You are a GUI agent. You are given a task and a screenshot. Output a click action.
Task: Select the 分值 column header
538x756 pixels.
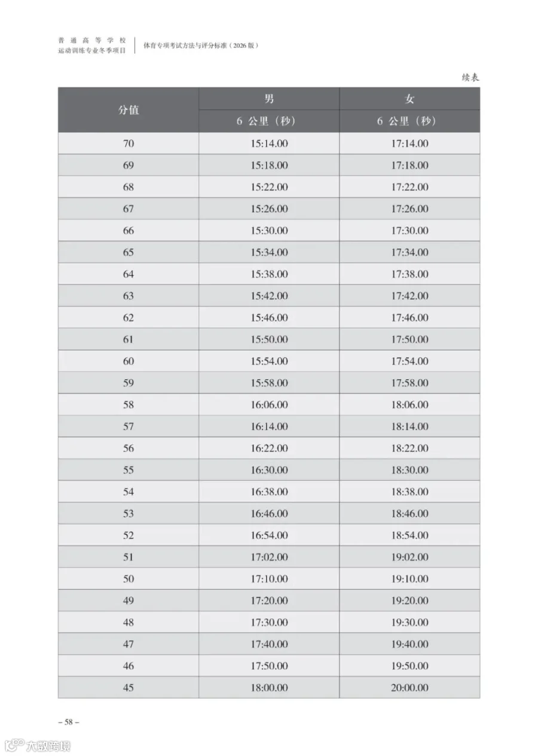click(129, 110)
